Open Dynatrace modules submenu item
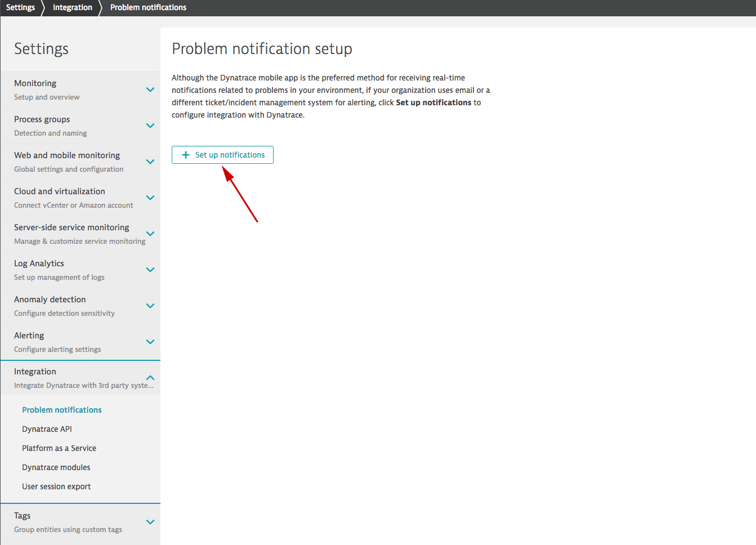Viewport: 756px width, 545px height. point(56,467)
